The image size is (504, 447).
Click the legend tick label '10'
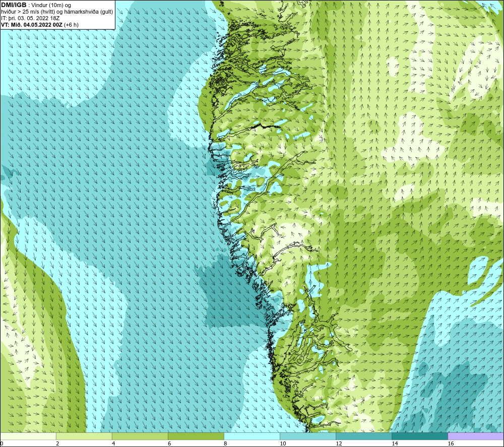[x=283, y=444]
